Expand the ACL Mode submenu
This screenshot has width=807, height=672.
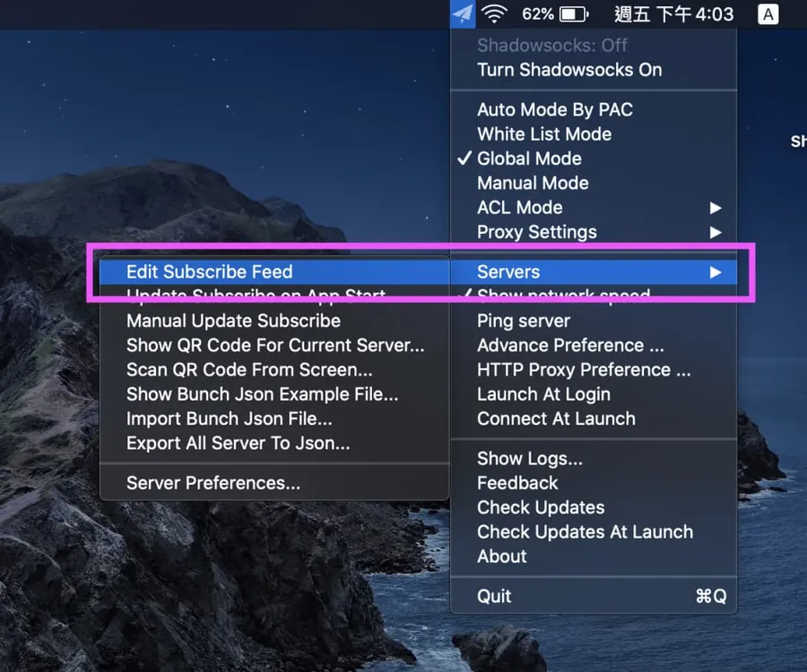point(594,208)
